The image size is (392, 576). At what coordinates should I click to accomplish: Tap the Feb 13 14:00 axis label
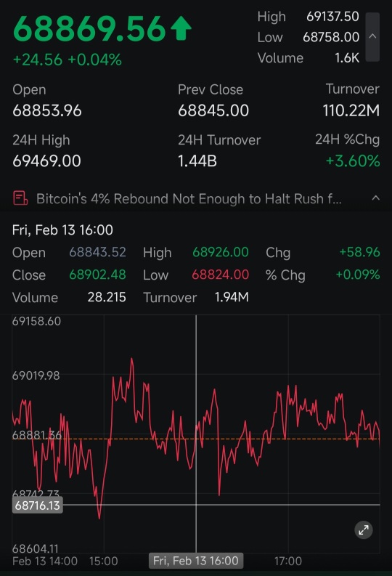[x=45, y=561]
